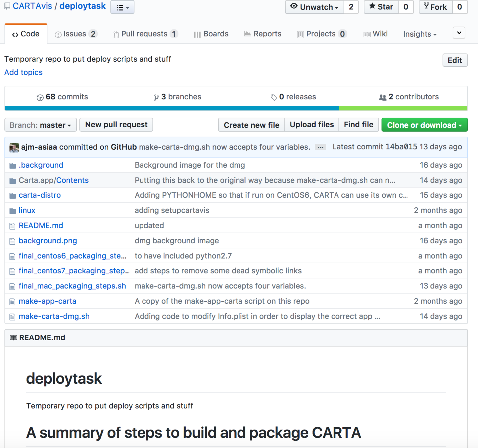Open the ajm-asiaa author link
The height and width of the screenshot is (448, 478).
(x=39, y=147)
